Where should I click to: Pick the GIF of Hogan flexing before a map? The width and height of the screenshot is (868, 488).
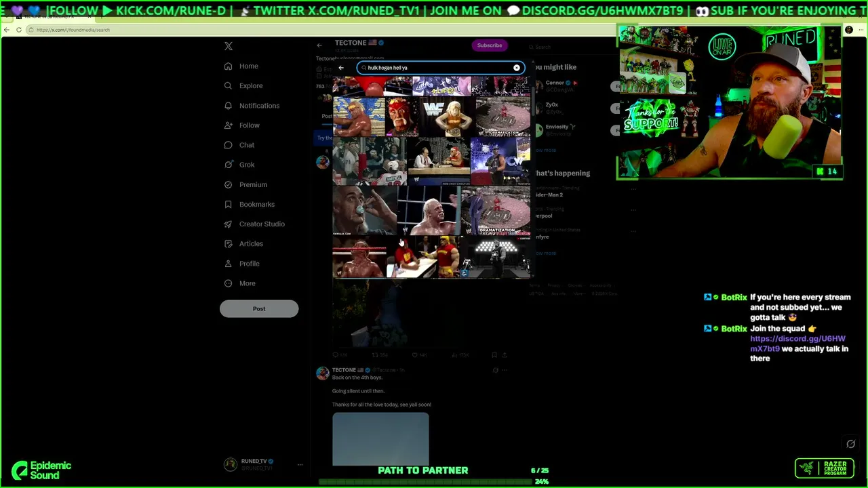pyautogui.click(x=359, y=117)
